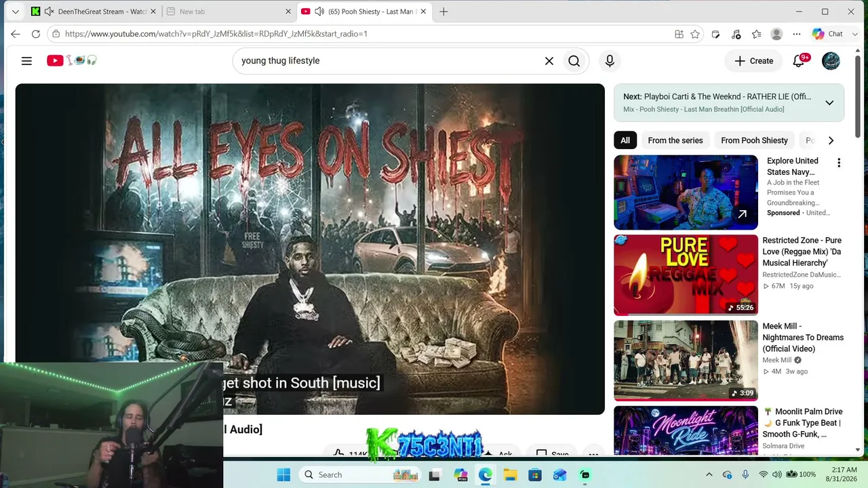Launch Microsoft 365 Copilot from taskbar

tap(460, 474)
